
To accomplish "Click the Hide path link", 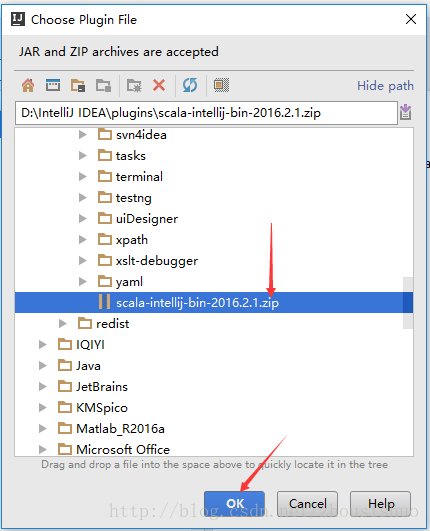I will 385,86.
